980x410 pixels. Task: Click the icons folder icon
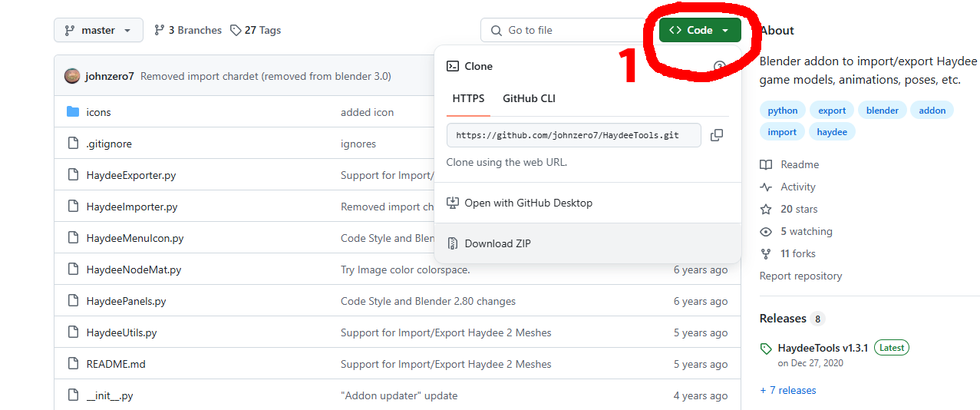click(73, 112)
